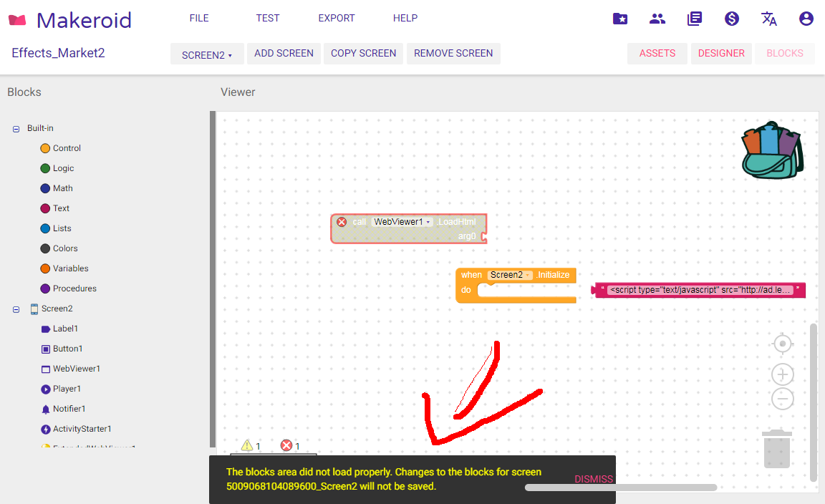Select the Text blocks category

pyautogui.click(x=54, y=208)
